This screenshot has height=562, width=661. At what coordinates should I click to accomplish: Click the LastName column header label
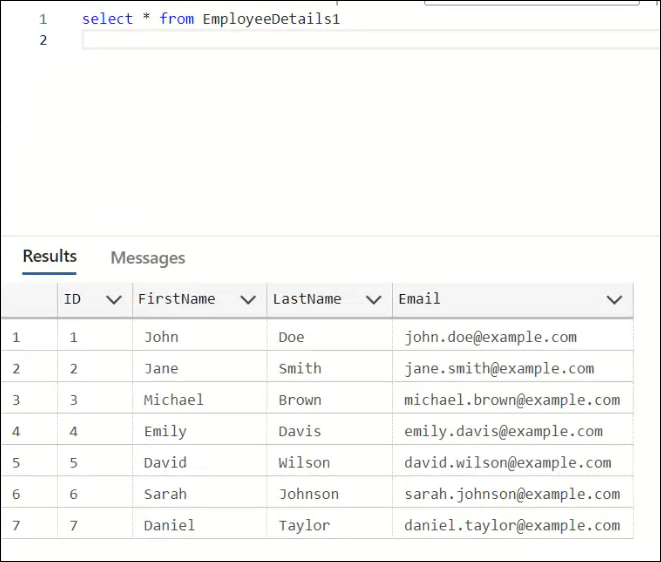[x=307, y=299]
